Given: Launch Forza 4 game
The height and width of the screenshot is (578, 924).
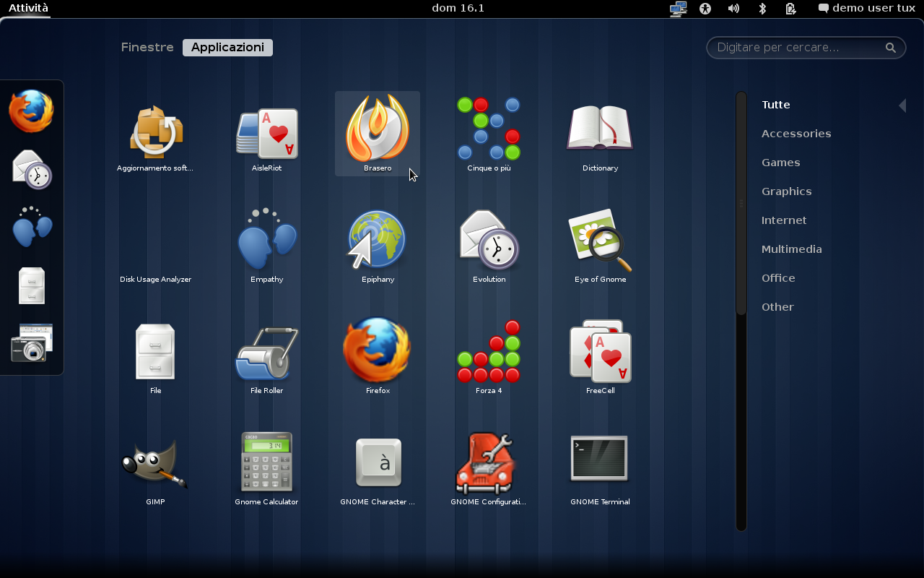Looking at the screenshot, I should [x=489, y=357].
